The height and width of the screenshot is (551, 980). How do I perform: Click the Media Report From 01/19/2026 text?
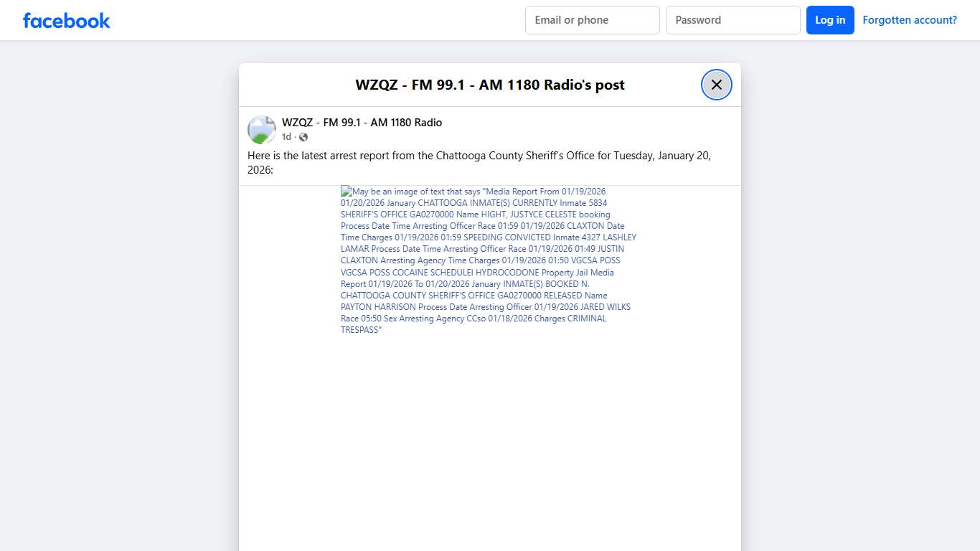[x=545, y=191]
